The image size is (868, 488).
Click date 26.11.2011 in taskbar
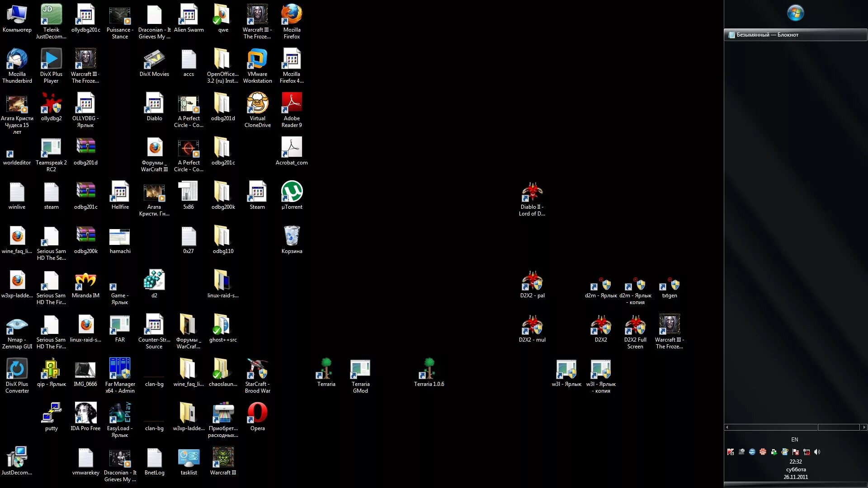point(795,477)
